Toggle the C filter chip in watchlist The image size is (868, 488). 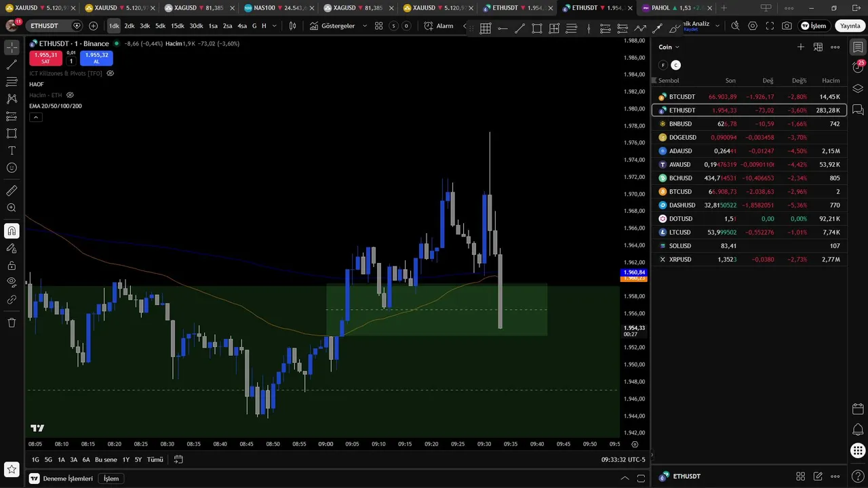click(x=675, y=65)
